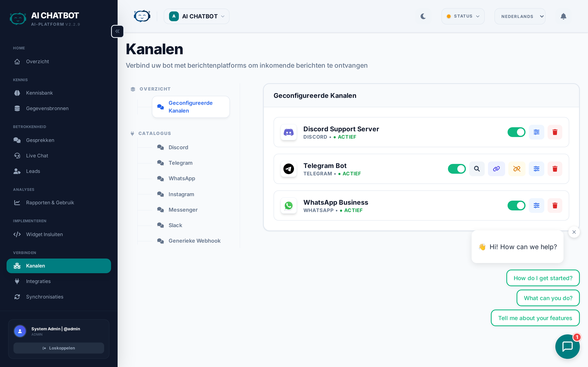Turn off the Telegram Bot toggle

457,169
